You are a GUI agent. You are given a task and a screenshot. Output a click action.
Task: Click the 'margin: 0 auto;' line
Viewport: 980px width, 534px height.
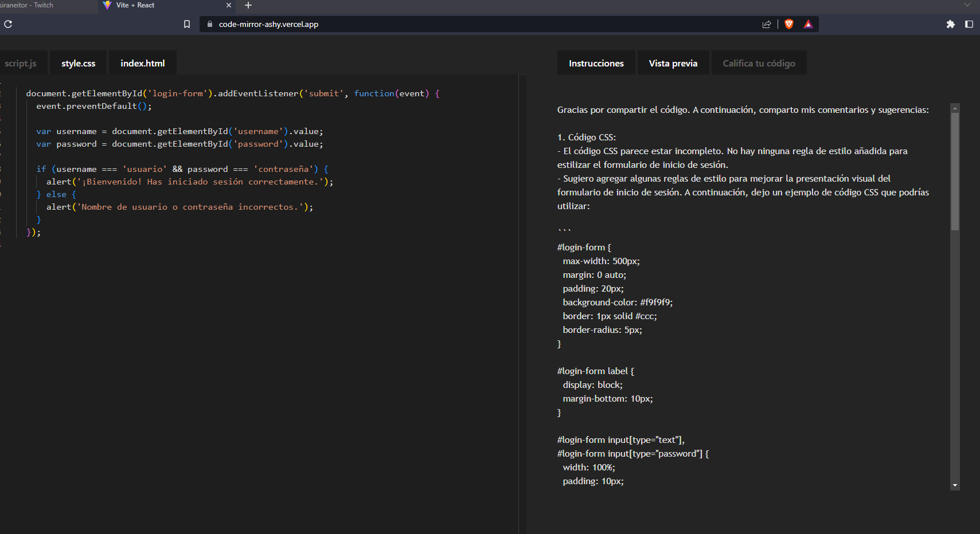pyautogui.click(x=595, y=275)
